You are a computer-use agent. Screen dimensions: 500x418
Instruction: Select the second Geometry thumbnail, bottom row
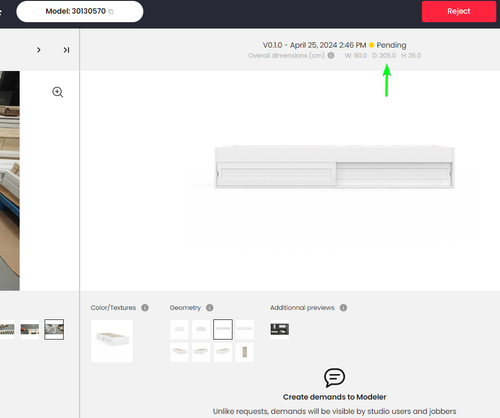point(201,352)
